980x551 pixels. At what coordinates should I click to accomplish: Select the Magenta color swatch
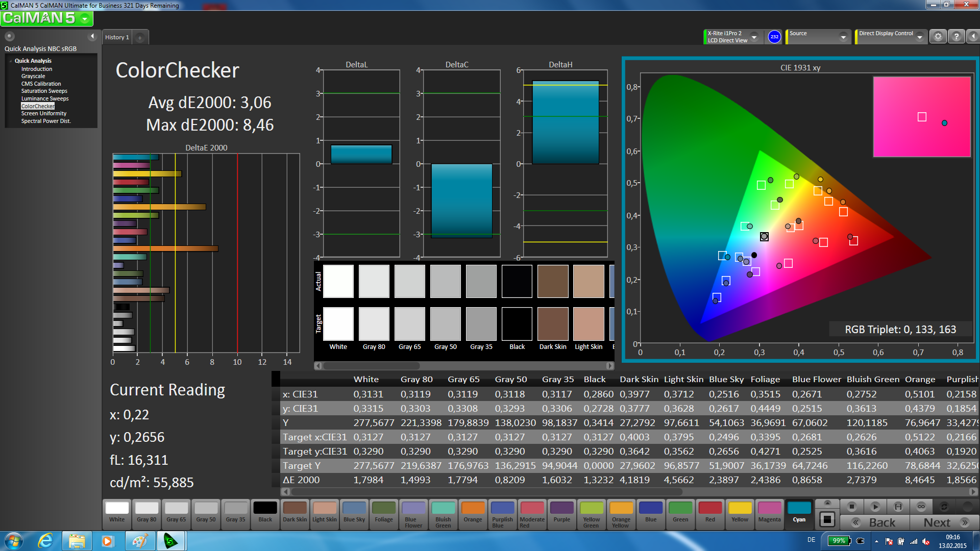(769, 512)
